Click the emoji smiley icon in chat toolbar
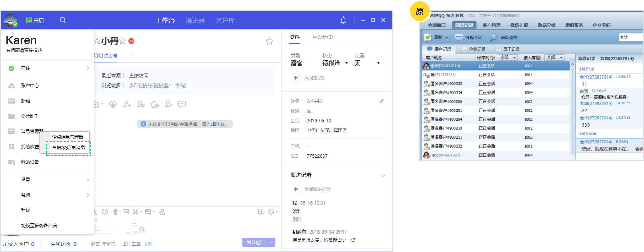Viewport: 644px width, 252px height. 105,212
